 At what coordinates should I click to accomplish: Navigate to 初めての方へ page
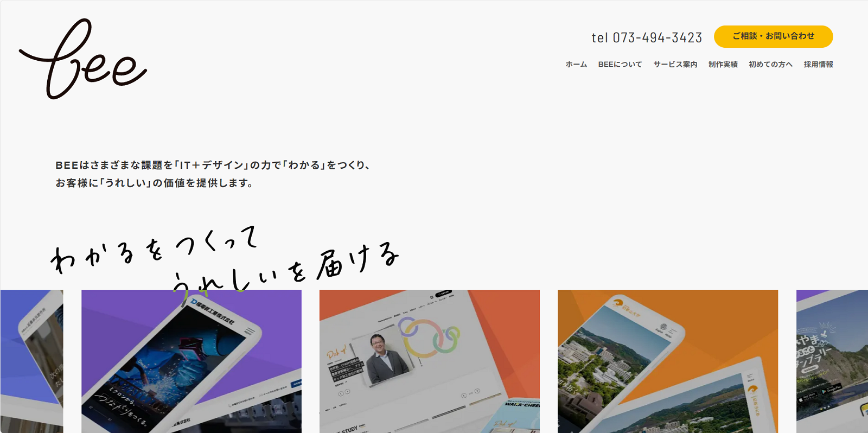pyautogui.click(x=770, y=65)
